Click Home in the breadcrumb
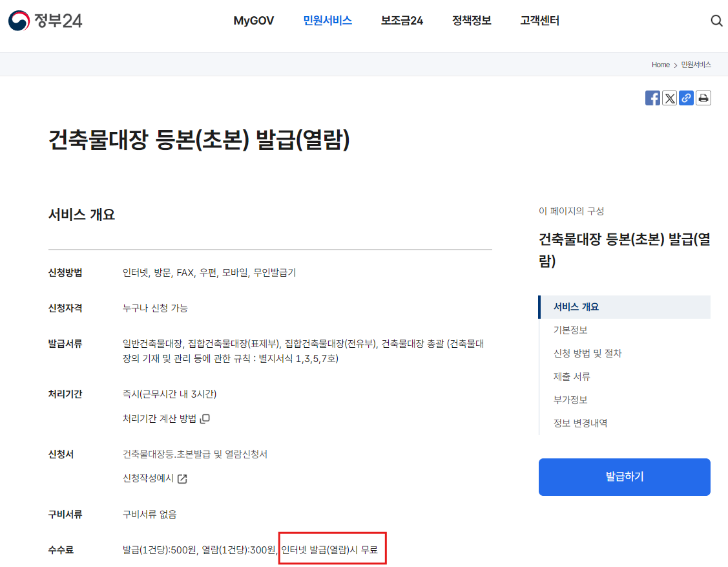The width and height of the screenshot is (728, 567). (x=660, y=65)
